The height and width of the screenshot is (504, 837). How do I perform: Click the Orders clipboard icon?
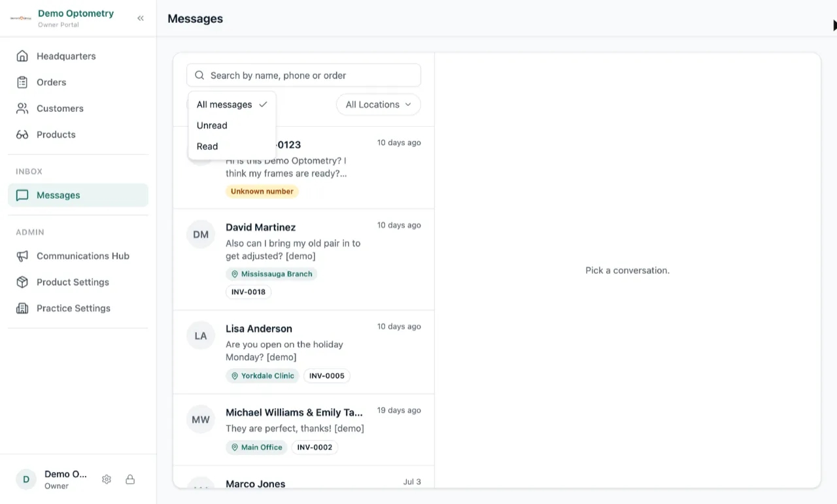click(x=22, y=82)
